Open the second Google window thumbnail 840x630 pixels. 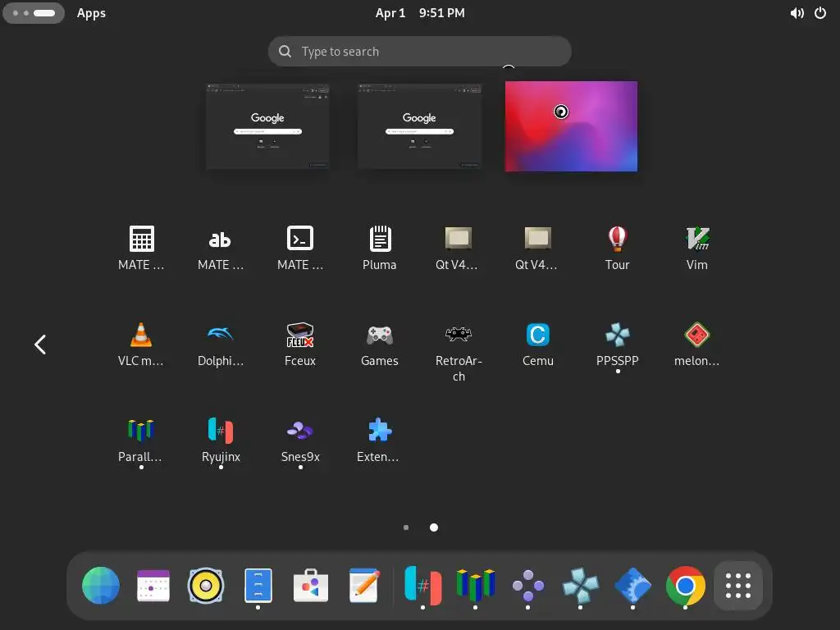[x=419, y=126]
